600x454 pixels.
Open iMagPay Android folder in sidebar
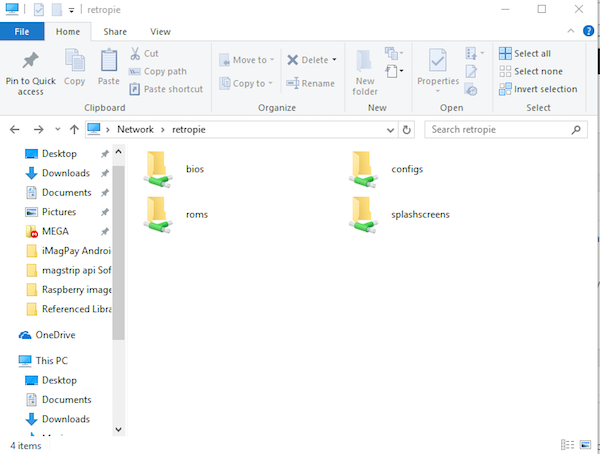[69, 251]
